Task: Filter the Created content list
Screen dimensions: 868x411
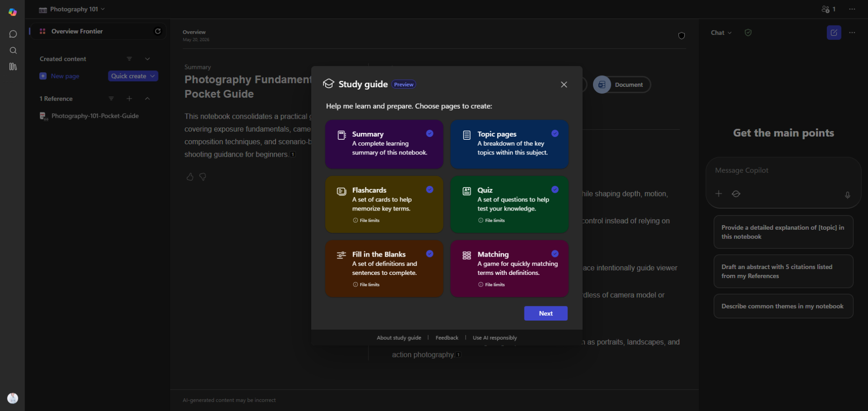Action: (129, 59)
